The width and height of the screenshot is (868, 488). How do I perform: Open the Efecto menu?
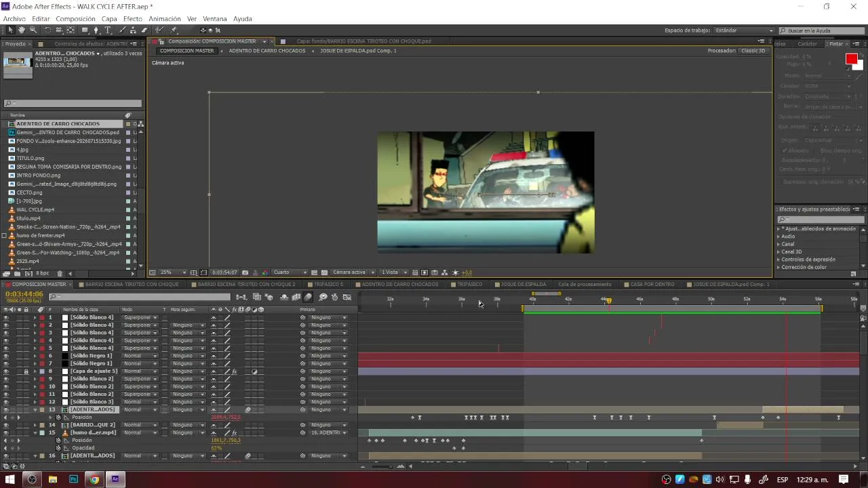coord(132,19)
